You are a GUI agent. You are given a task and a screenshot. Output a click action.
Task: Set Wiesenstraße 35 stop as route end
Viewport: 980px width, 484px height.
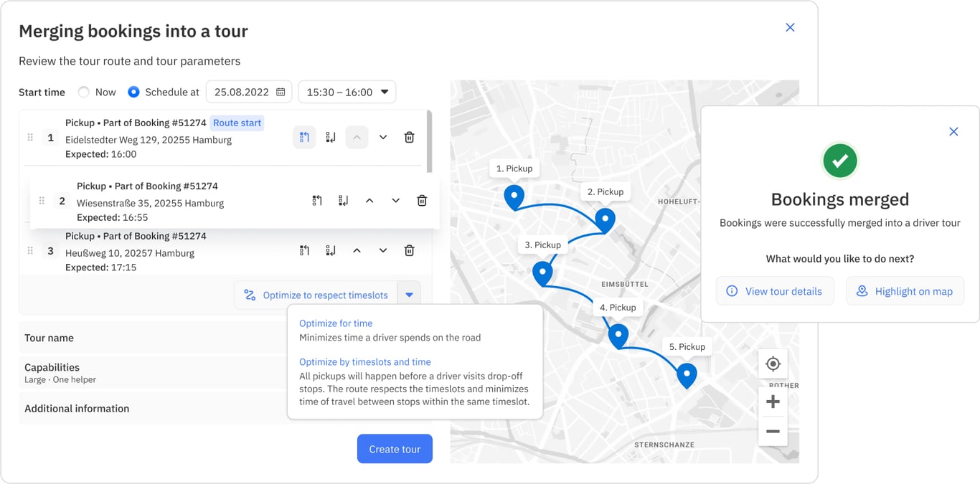pos(344,201)
